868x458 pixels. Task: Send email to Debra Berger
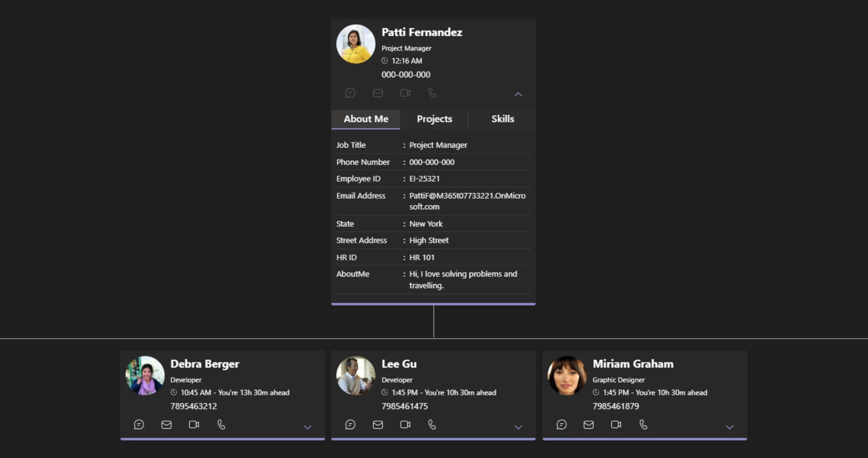click(x=166, y=424)
